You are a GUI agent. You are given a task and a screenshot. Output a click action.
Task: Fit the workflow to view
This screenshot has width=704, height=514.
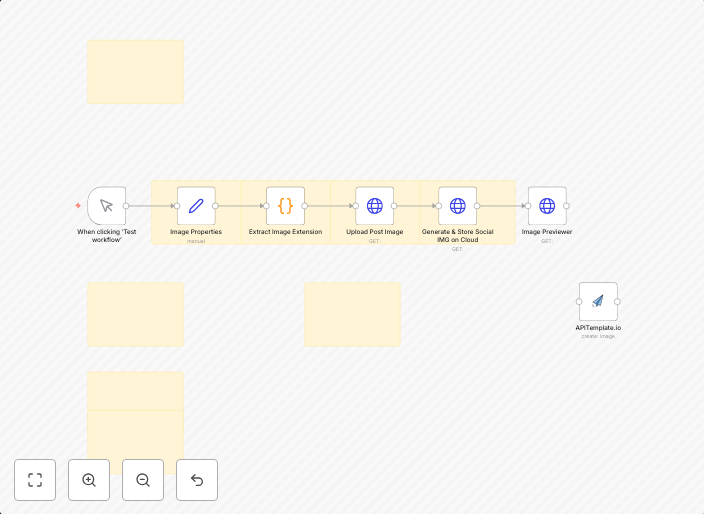35,480
